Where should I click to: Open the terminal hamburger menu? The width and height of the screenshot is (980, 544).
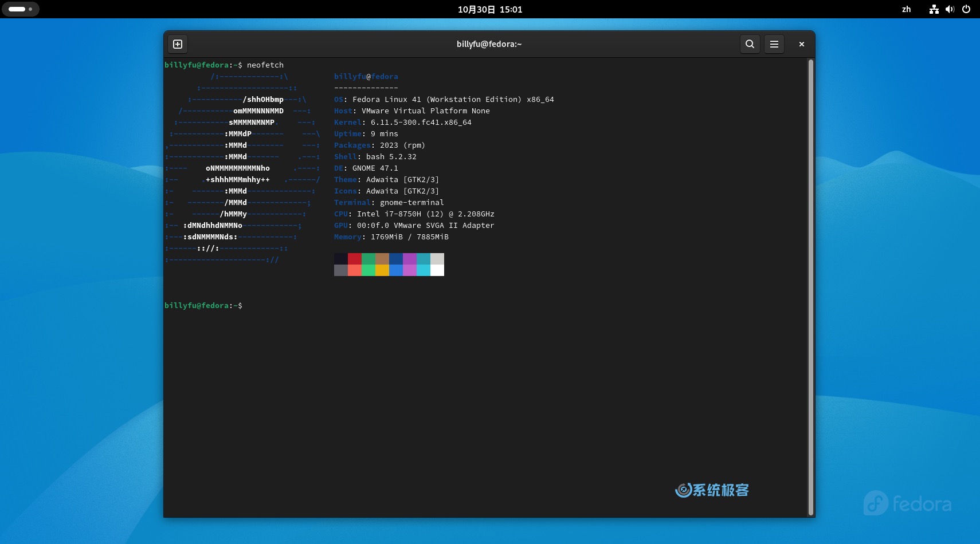774,44
